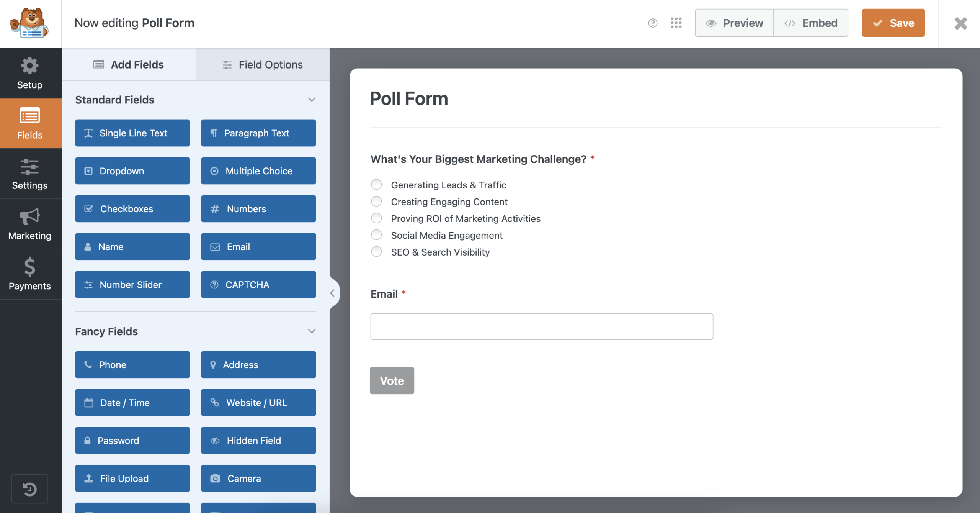Switch to the Field Options tab
The height and width of the screenshot is (513, 980).
263,65
